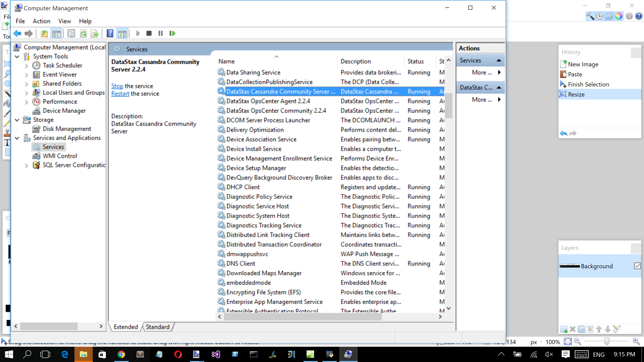The image size is (644, 362).
Task: Open Disk Management in the tree
Action: 67,129
